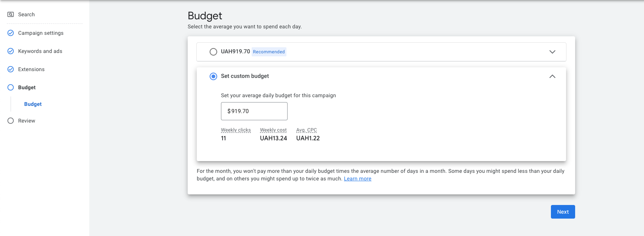The width and height of the screenshot is (644, 236).
Task: Click the Weekly clicks label
Action: click(x=236, y=130)
